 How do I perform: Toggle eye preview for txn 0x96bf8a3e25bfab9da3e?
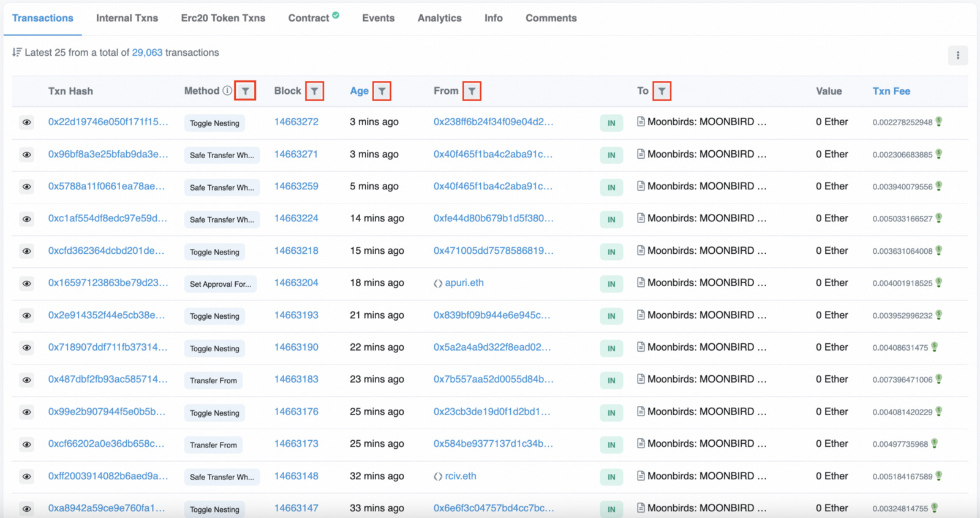point(26,154)
